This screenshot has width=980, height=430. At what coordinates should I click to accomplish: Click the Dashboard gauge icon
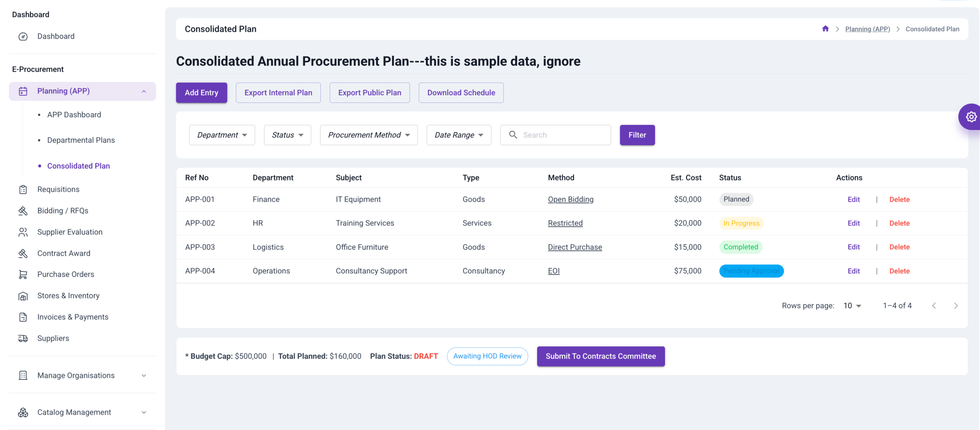tap(23, 36)
